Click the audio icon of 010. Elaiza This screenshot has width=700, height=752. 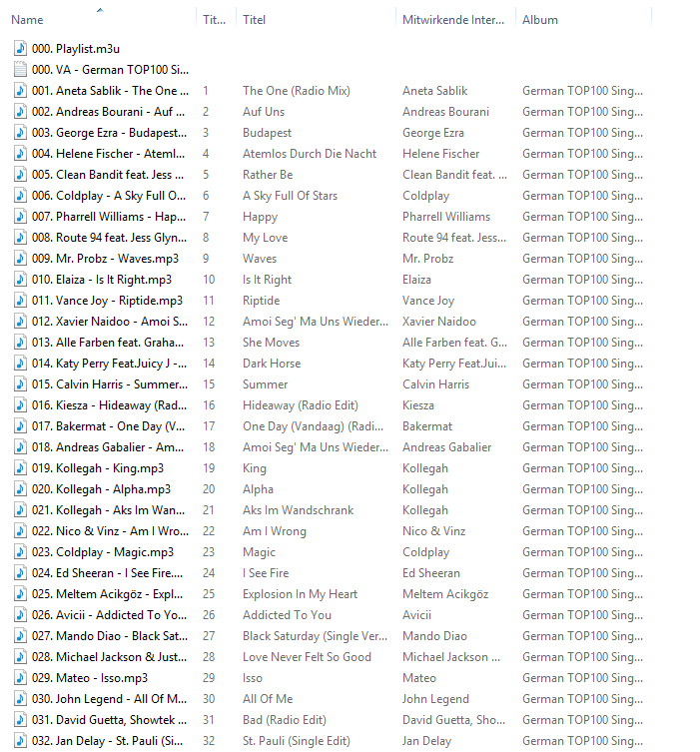coord(20,280)
